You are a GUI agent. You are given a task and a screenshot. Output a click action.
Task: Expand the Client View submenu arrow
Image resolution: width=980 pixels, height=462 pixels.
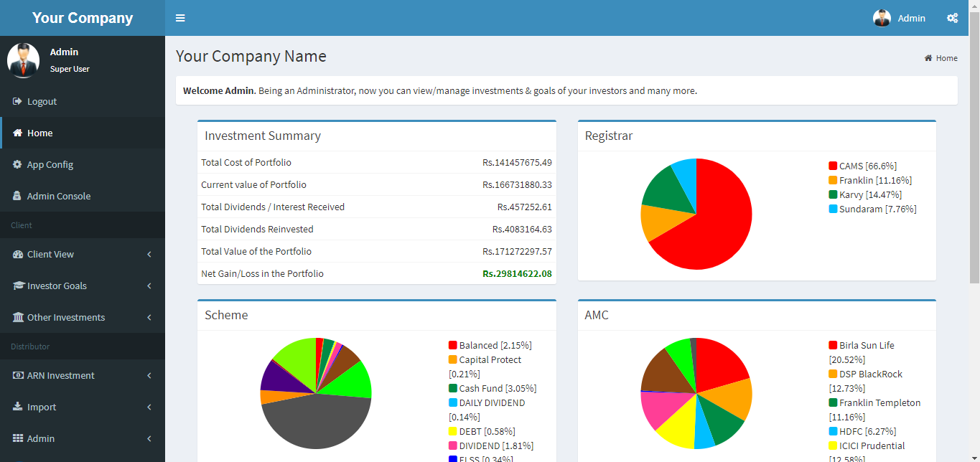(149, 255)
